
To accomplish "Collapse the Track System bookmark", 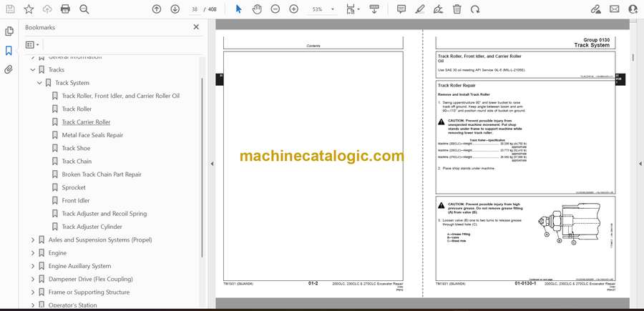I will click(39, 83).
